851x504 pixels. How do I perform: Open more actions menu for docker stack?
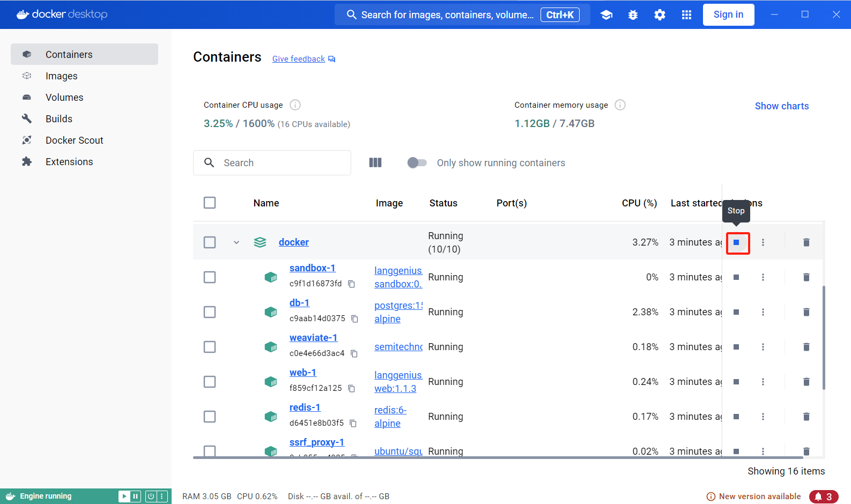pyautogui.click(x=763, y=242)
